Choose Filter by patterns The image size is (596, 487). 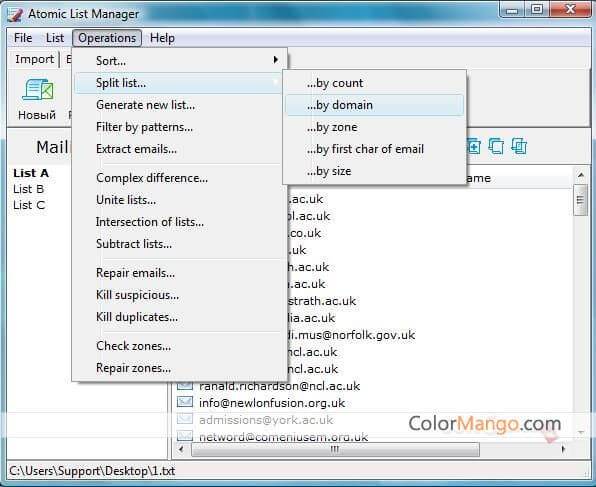click(178, 127)
